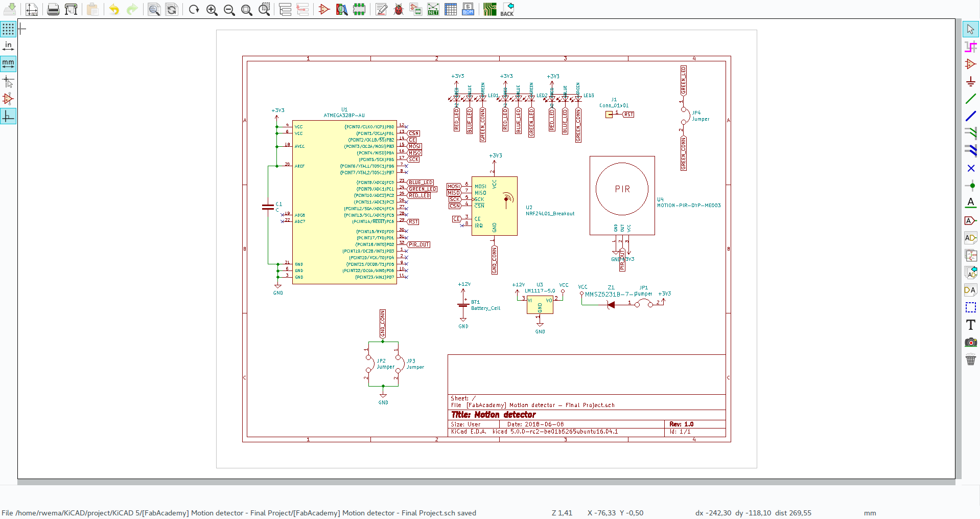Image resolution: width=980 pixels, height=519 pixels.
Task: Click the Print schematic button
Action: coord(53,9)
